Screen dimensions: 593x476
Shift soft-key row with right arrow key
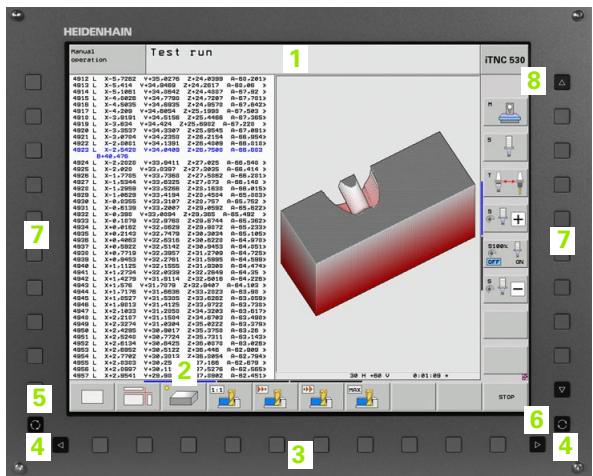537,445
